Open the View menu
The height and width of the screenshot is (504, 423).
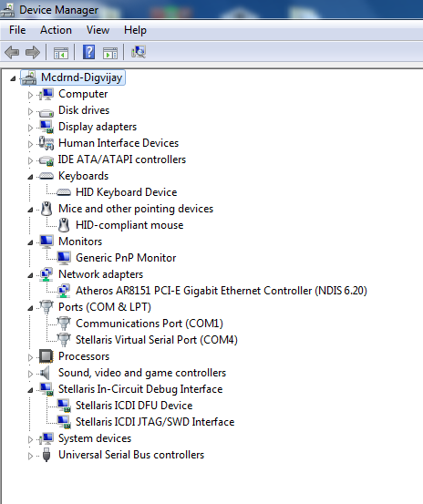(x=98, y=30)
